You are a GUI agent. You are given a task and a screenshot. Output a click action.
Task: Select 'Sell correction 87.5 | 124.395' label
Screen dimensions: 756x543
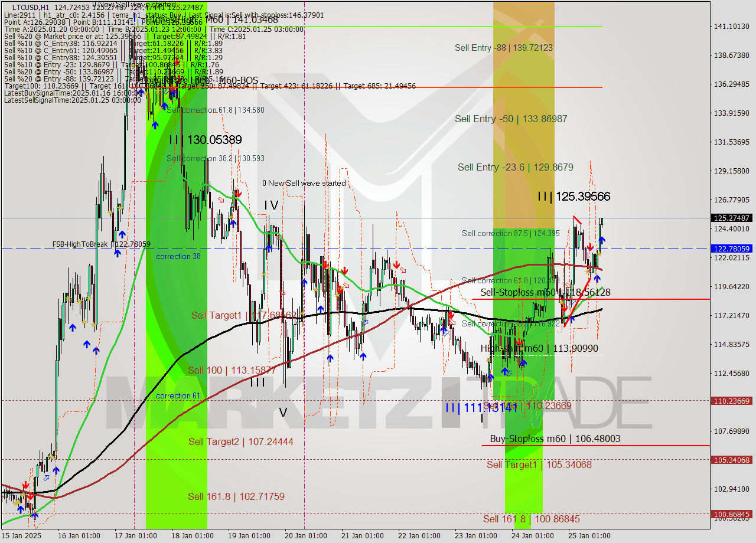pos(510,233)
